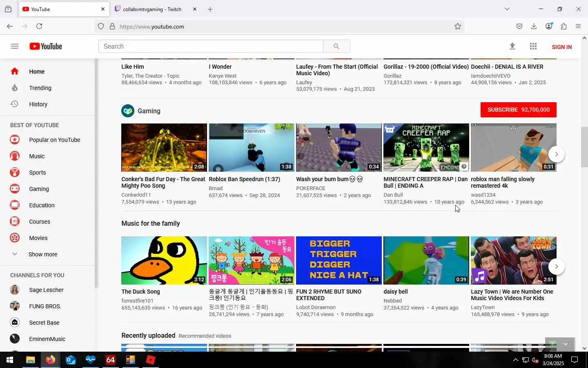Open Trending from the sidebar
Viewport: 588px width, 368px height.
(40, 88)
